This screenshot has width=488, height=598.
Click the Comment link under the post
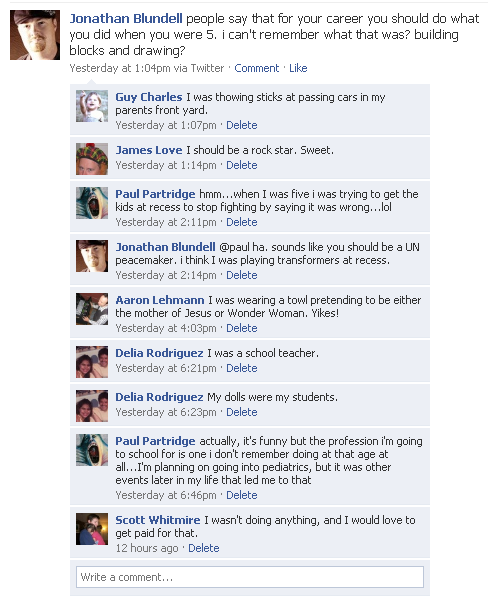click(x=257, y=68)
